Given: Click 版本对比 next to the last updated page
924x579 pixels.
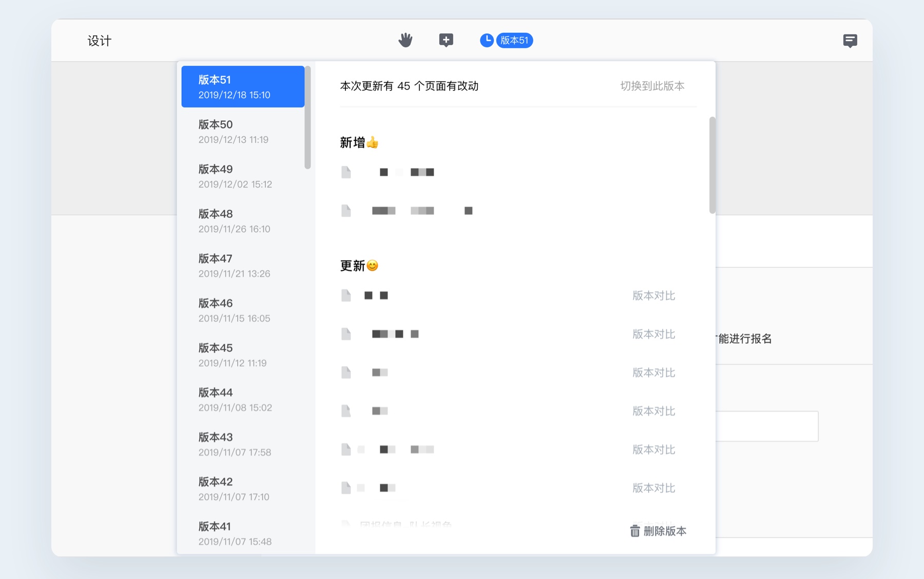Looking at the screenshot, I should pyautogui.click(x=653, y=488).
